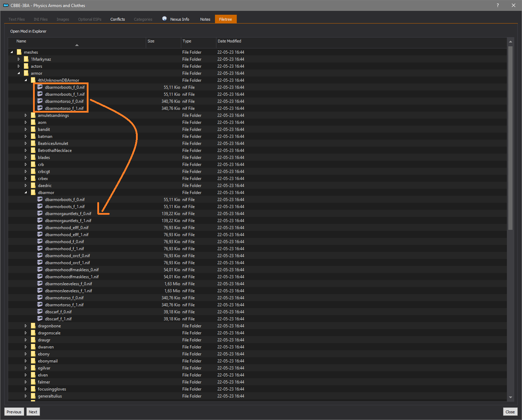Click the dbarmorhood_elff_0.nif file icon
The image size is (522, 420).
coord(40,227)
